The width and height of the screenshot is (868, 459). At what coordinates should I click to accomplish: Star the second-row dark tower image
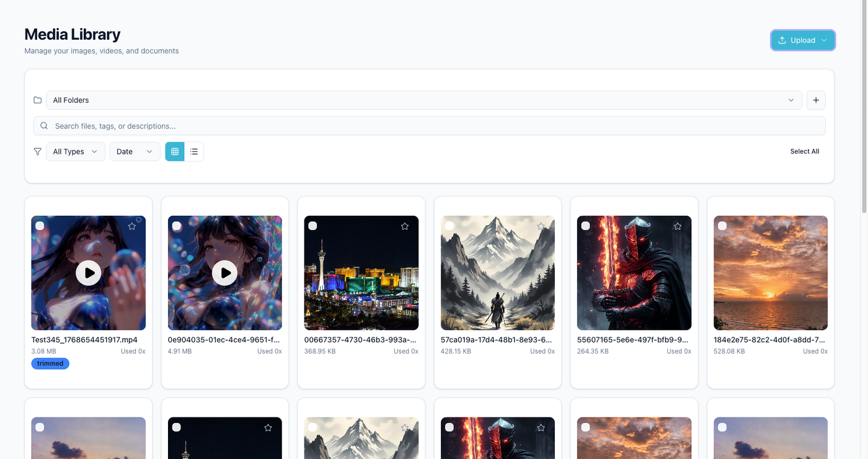(268, 427)
